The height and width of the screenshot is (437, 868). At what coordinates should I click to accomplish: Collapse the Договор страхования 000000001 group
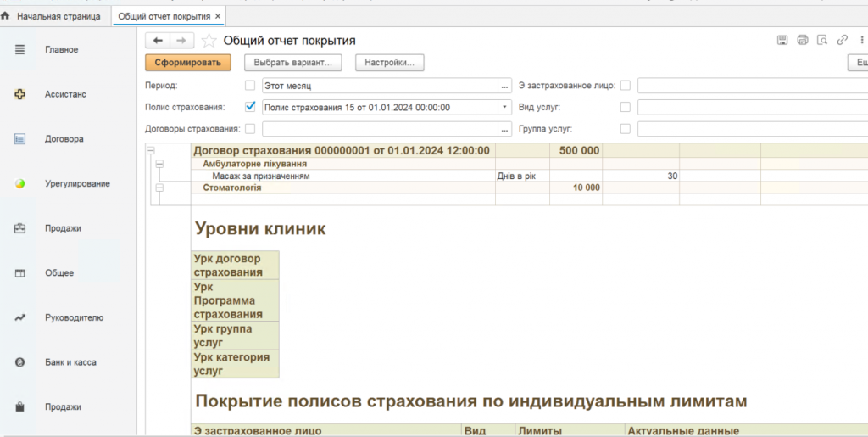click(x=153, y=151)
